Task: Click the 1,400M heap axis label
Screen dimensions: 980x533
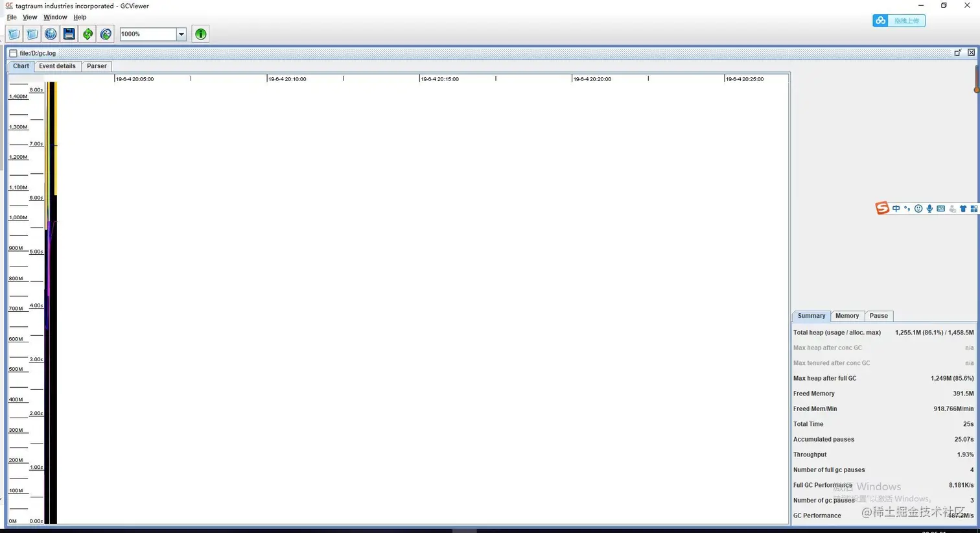Action: coord(18,97)
